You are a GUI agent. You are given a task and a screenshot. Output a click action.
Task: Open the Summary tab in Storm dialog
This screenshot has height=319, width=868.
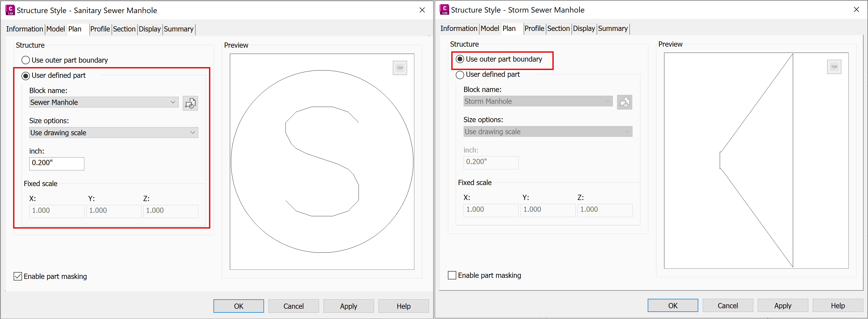pos(613,28)
